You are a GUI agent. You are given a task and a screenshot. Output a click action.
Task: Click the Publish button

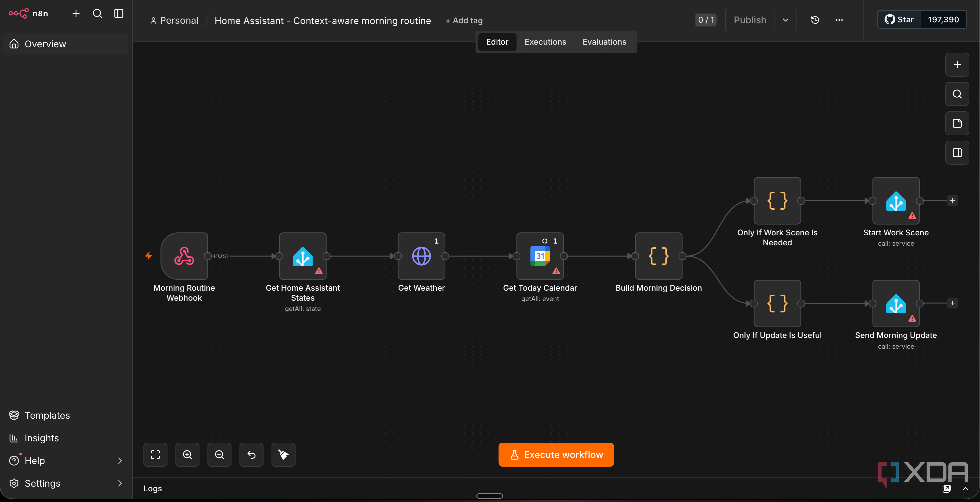tap(750, 20)
